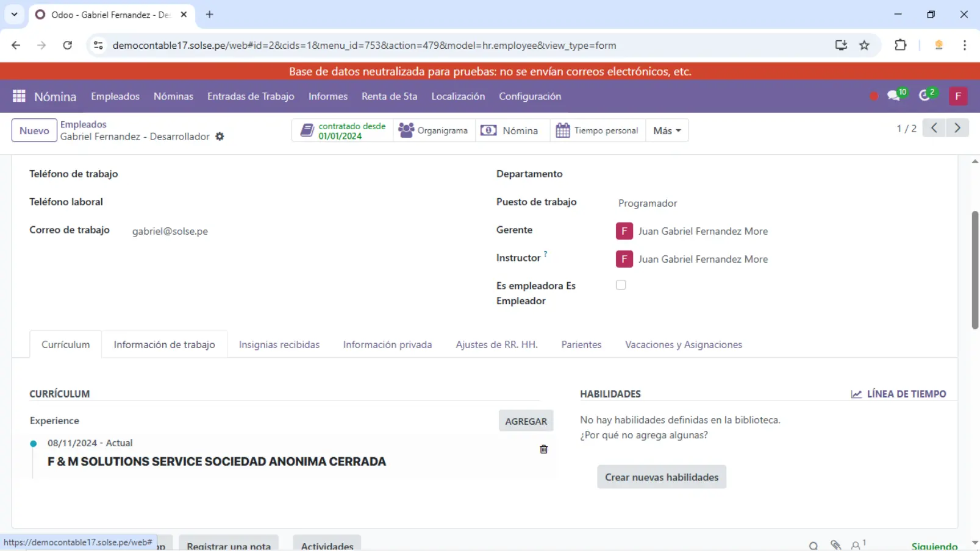
Task: Open the conversations messages icon
Action: click(895, 96)
